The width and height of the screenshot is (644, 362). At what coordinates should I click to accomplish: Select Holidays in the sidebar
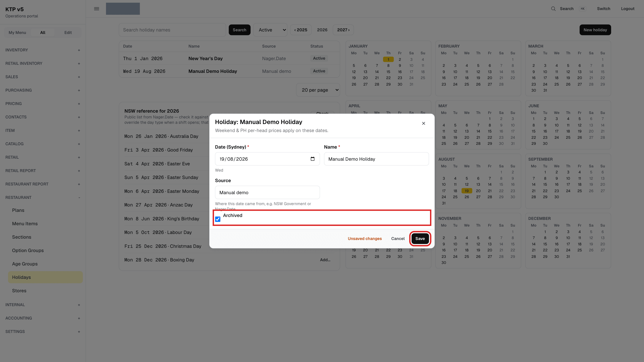[45, 277]
